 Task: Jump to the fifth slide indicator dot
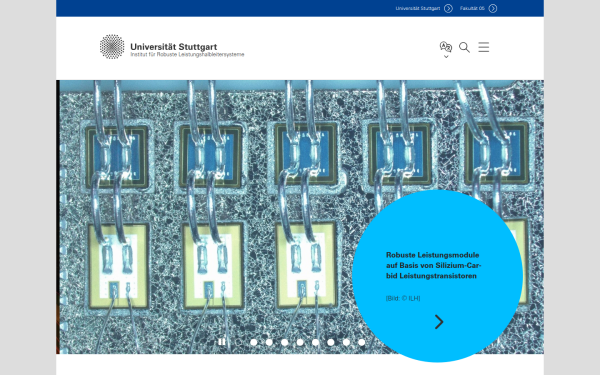300,342
